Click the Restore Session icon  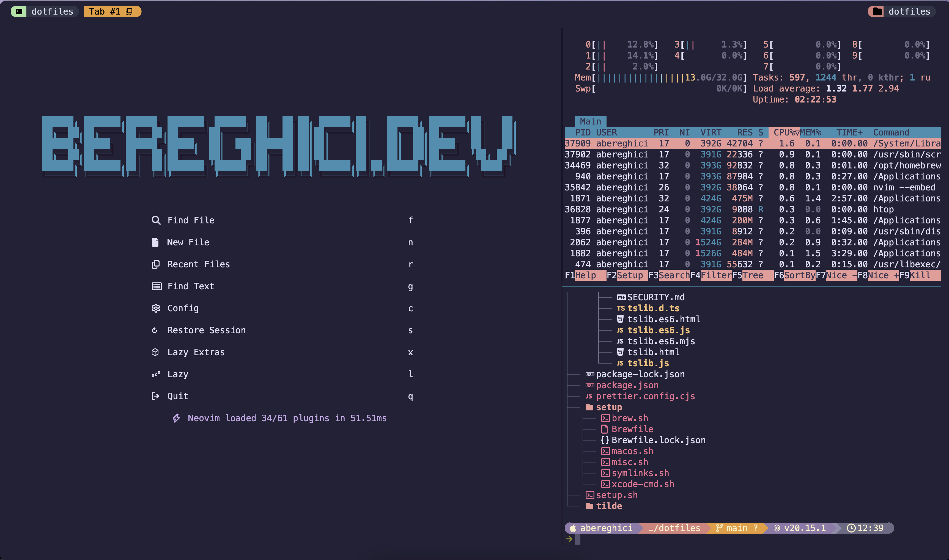[155, 330]
